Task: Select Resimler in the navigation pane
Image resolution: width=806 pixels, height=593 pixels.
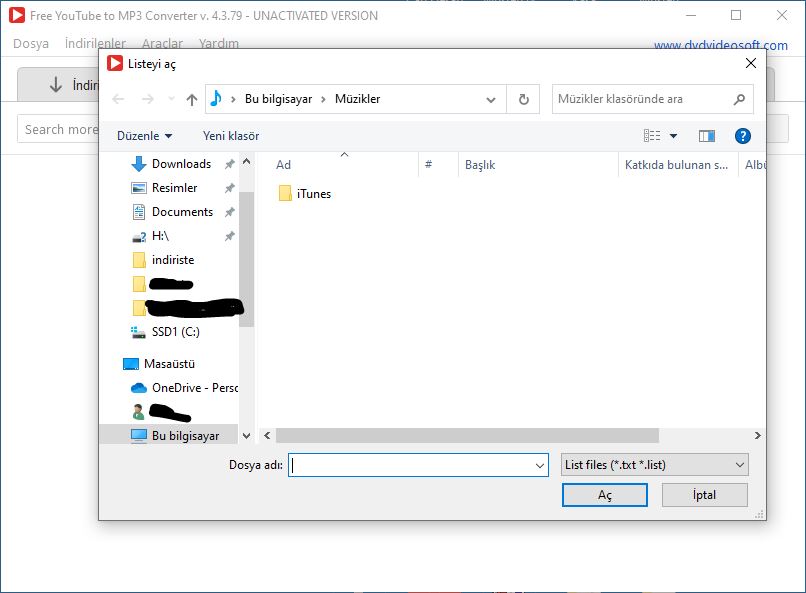Action: (x=174, y=188)
